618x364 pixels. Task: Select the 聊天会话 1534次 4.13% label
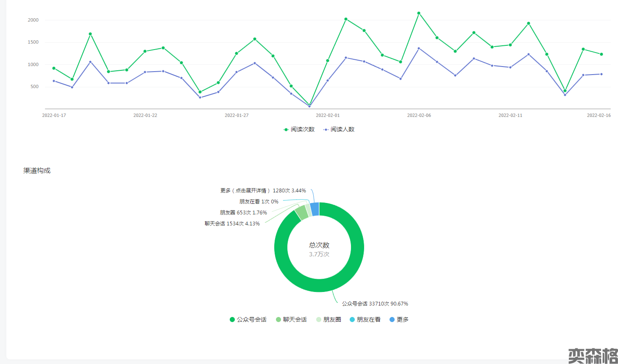(x=232, y=224)
